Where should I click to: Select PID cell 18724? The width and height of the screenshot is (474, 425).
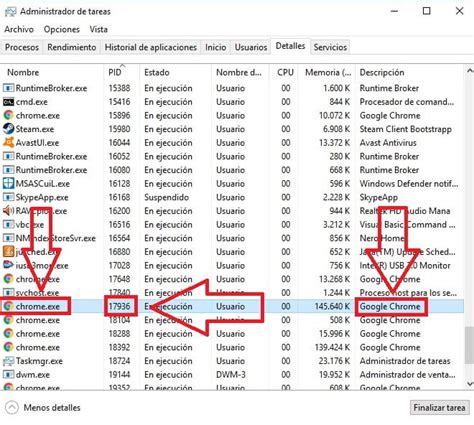click(x=119, y=361)
